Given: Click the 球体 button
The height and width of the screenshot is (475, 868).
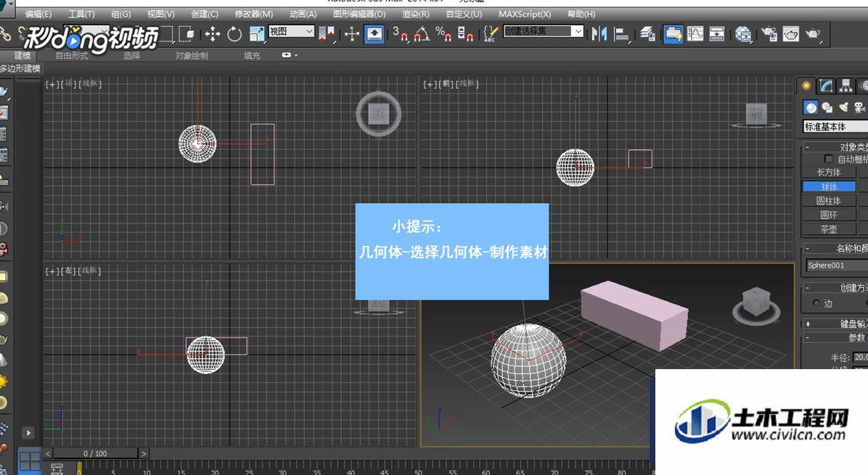Looking at the screenshot, I should click(829, 187).
